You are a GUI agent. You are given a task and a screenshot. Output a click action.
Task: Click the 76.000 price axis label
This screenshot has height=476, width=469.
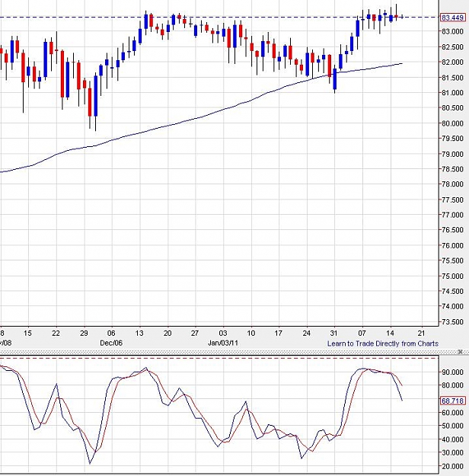click(452, 245)
